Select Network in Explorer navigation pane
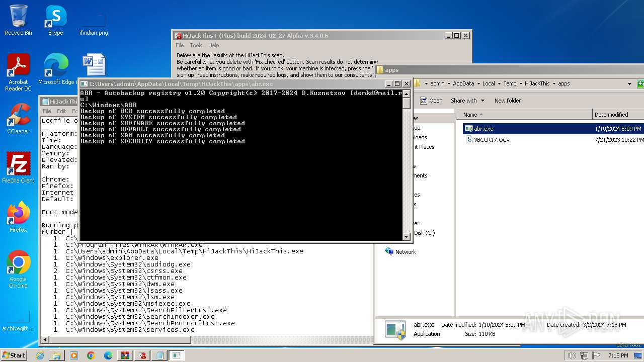This screenshot has height=362, width=644. [400, 252]
